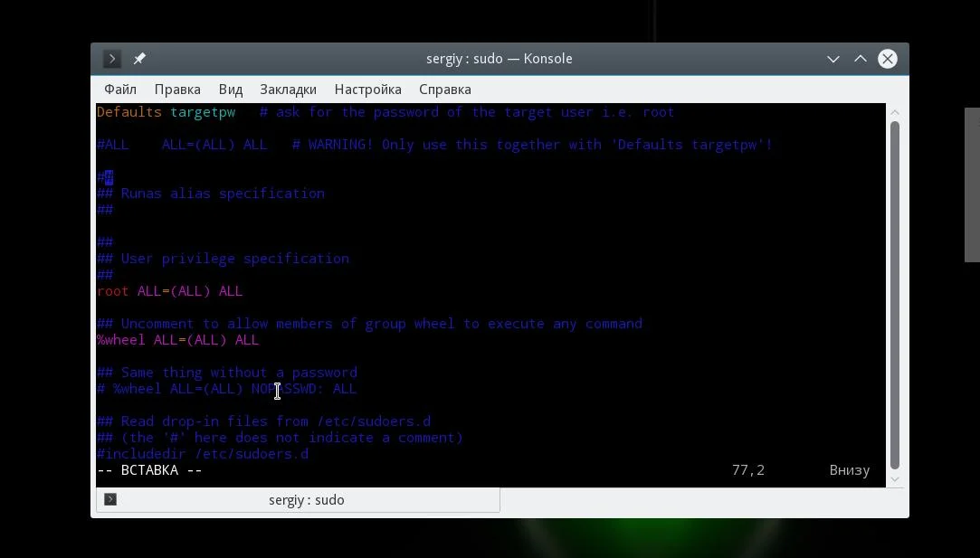The height and width of the screenshot is (558, 980).
Task: Toggle the pin window on all desktops icon
Action: click(139, 59)
